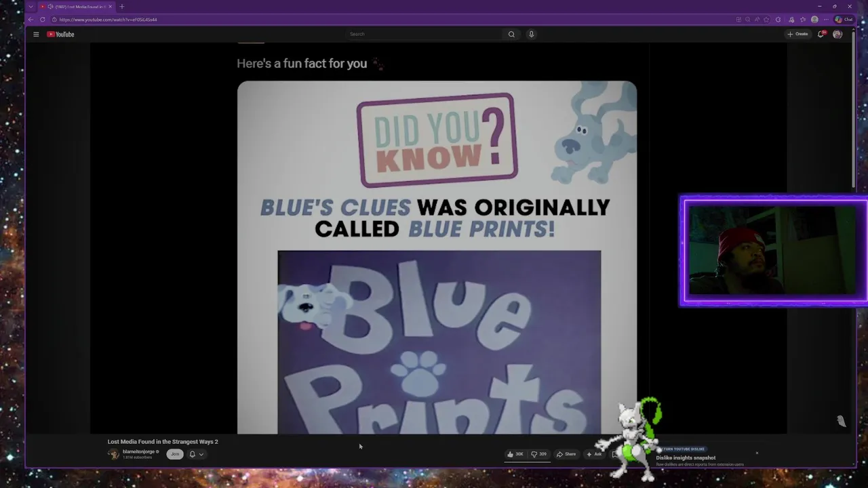Click the 'Here's a fun fact' text
This screenshot has height=488, width=868.
click(302, 64)
